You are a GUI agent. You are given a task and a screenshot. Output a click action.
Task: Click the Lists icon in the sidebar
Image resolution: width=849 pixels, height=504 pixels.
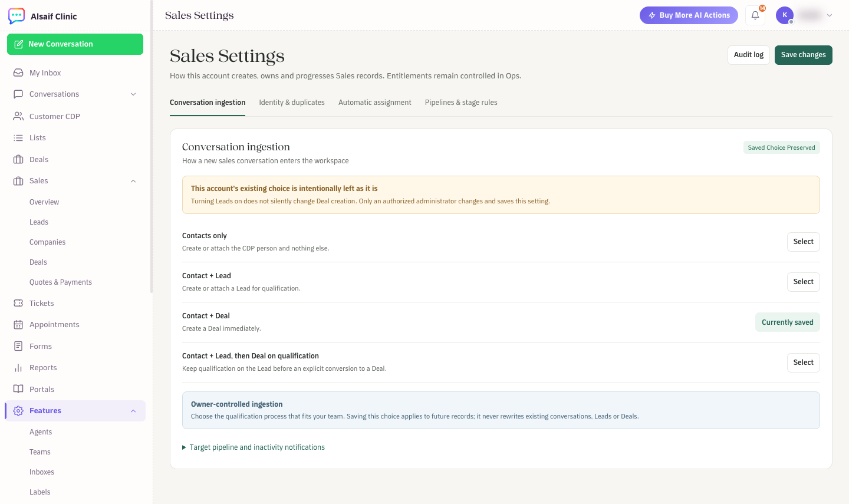tap(18, 137)
